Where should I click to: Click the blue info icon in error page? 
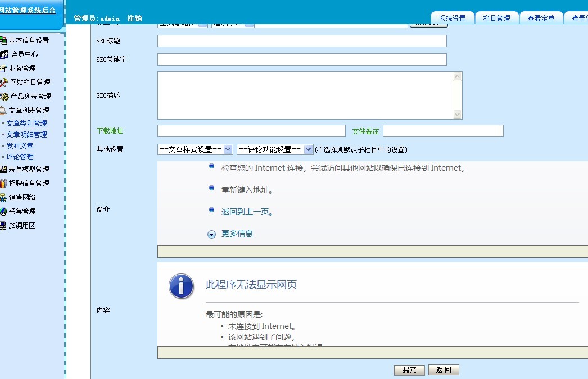tap(181, 286)
